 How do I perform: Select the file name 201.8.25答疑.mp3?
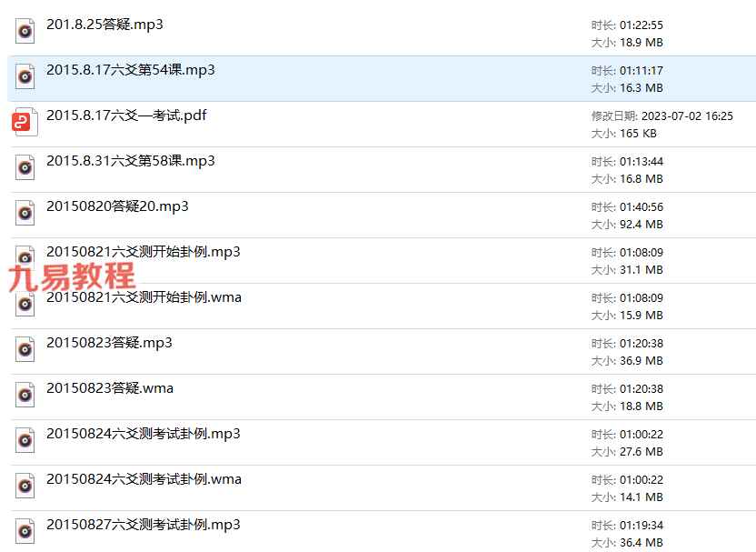pyautogui.click(x=104, y=25)
